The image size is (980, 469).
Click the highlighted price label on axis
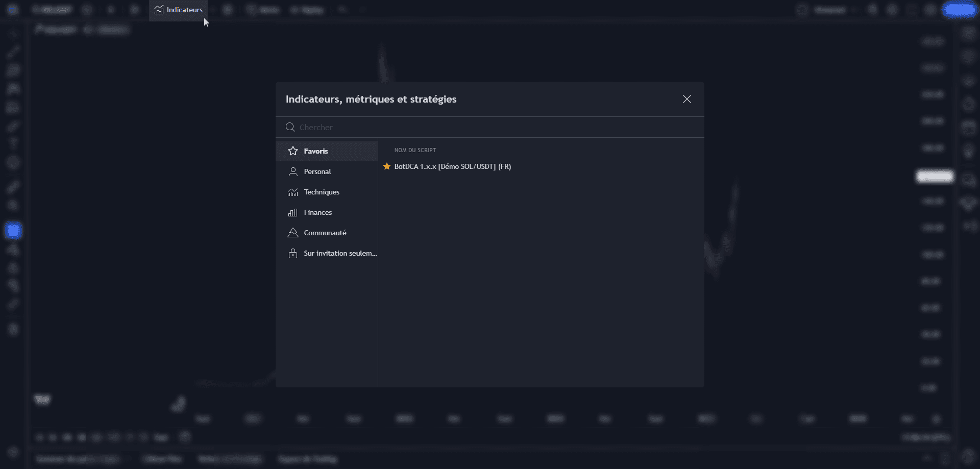tap(935, 177)
